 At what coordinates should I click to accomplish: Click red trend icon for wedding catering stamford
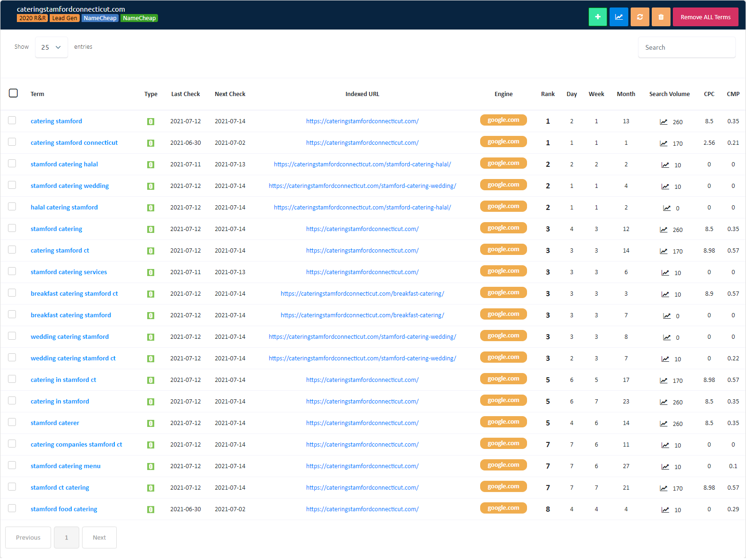click(x=666, y=337)
